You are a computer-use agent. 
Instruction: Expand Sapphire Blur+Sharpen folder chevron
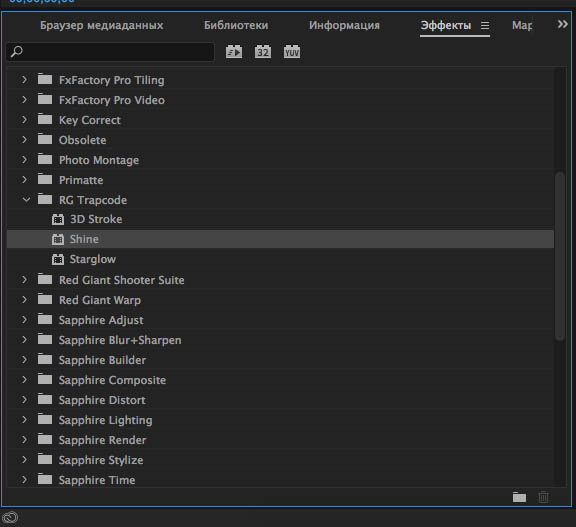coord(24,340)
